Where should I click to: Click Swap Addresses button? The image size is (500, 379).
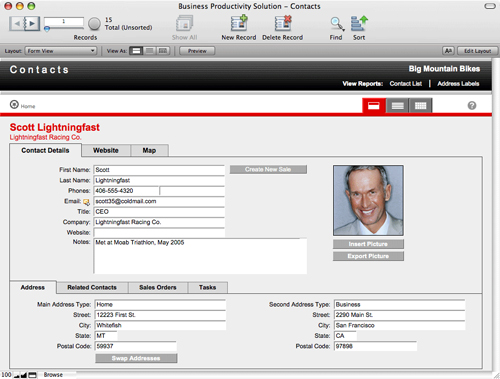136,358
